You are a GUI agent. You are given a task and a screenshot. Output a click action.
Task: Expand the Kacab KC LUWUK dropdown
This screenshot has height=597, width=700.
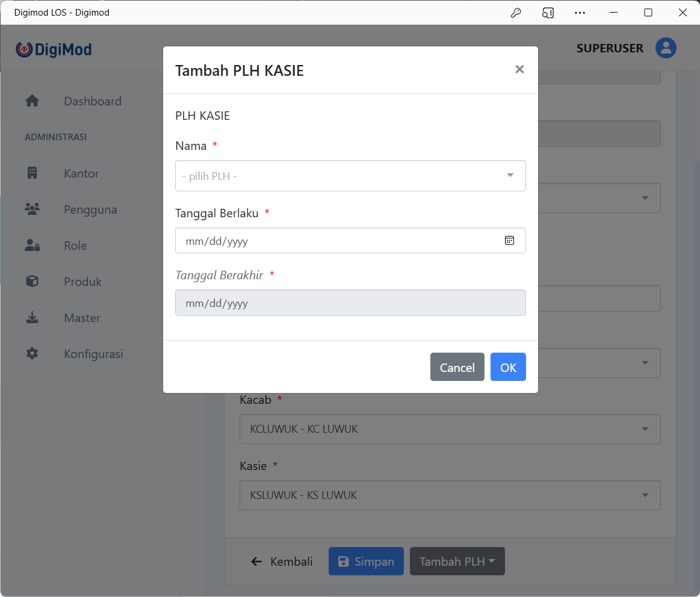pyautogui.click(x=450, y=429)
